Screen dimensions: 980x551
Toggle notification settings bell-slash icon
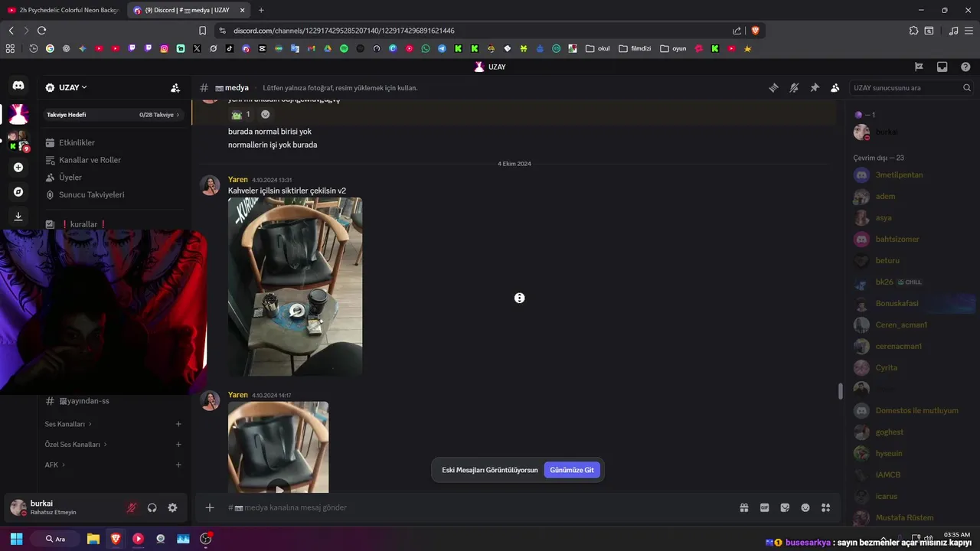point(794,87)
